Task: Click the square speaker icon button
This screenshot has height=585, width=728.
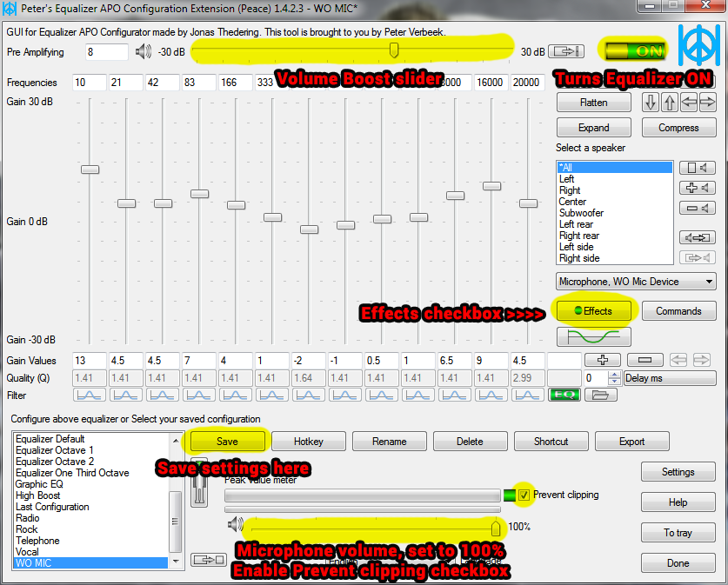Action: click(x=698, y=168)
